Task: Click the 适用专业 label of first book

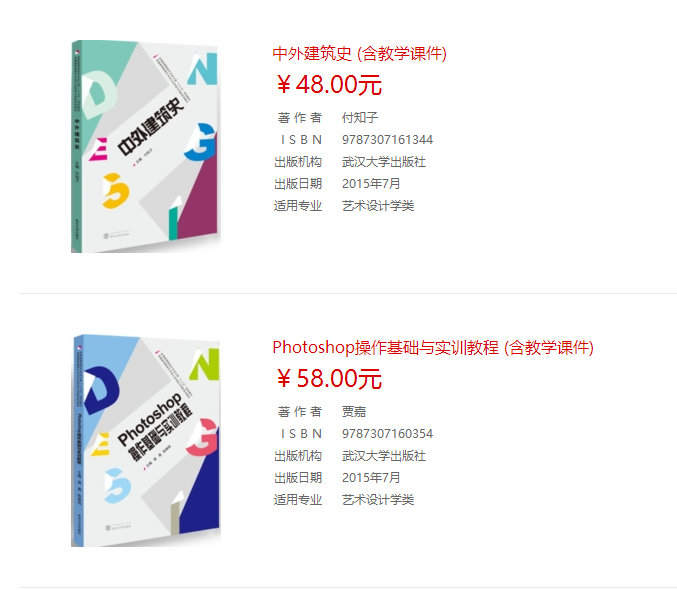Action: pyautogui.click(x=298, y=206)
